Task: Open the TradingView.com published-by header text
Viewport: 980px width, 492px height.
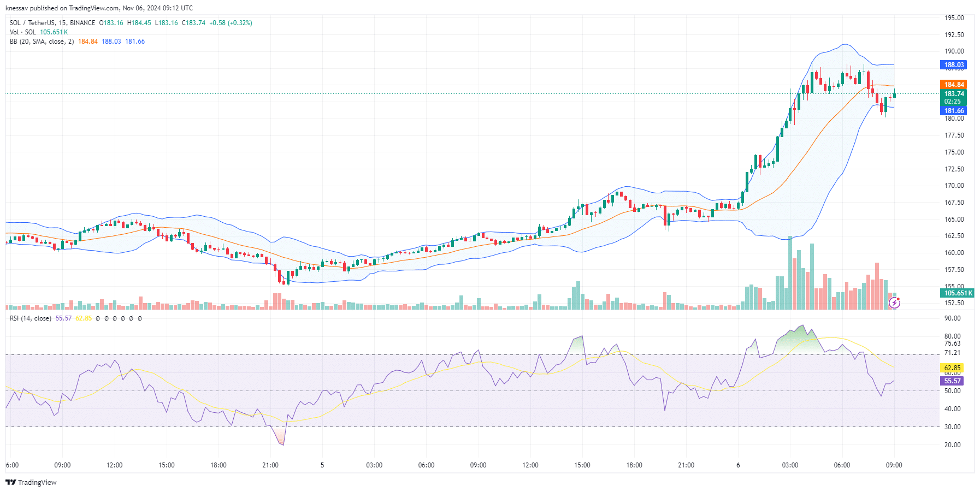Action: click(x=99, y=8)
